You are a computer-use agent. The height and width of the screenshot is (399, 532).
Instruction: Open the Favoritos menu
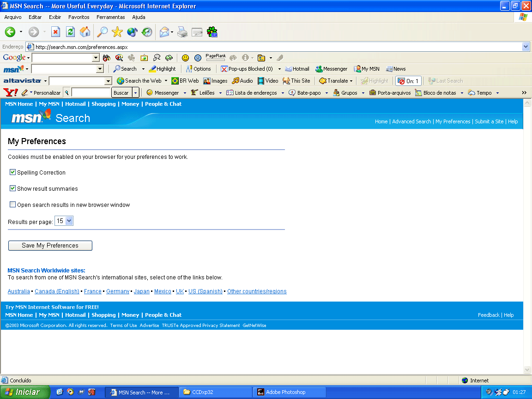(x=79, y=17)
